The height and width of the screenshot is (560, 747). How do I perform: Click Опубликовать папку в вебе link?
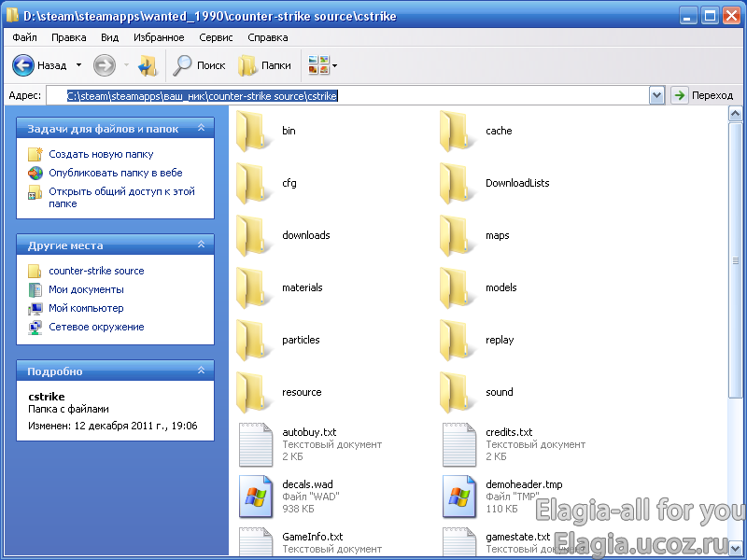point(115,173)
